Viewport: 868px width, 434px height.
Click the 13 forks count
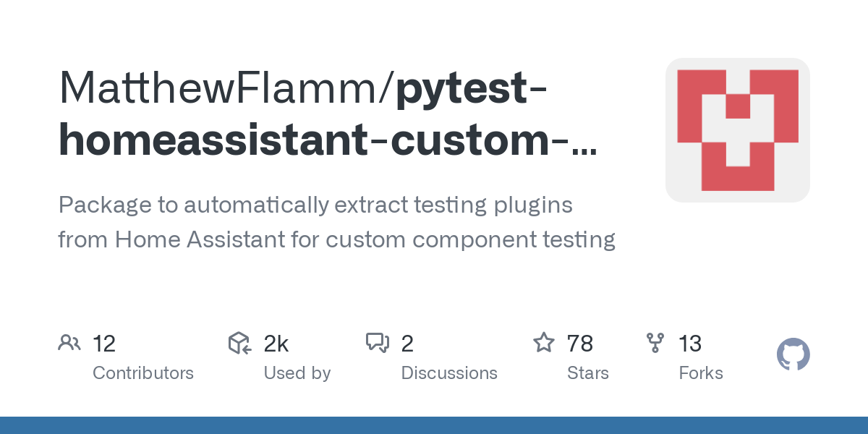click(x=690, y=344)
